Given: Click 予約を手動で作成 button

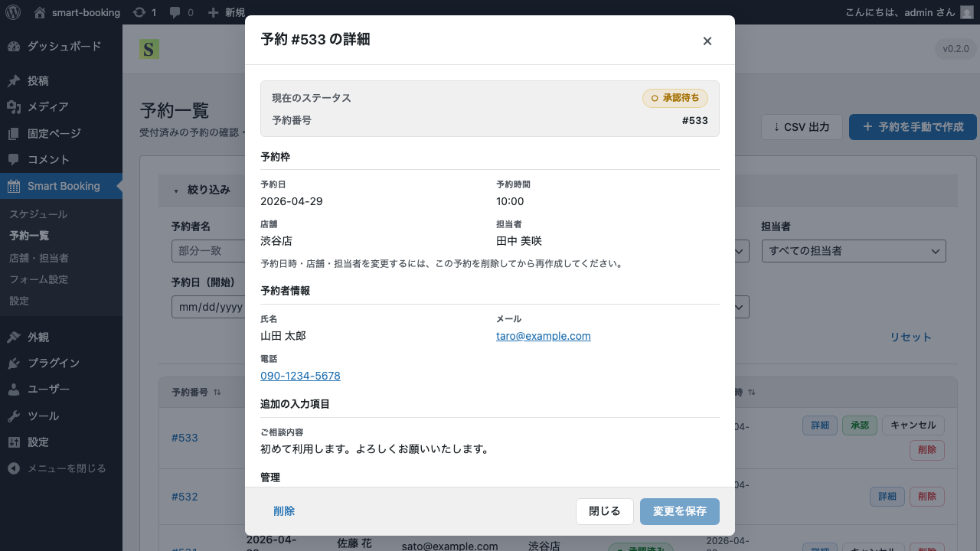Looking at the screenshot, I should (x=913, y=127).
